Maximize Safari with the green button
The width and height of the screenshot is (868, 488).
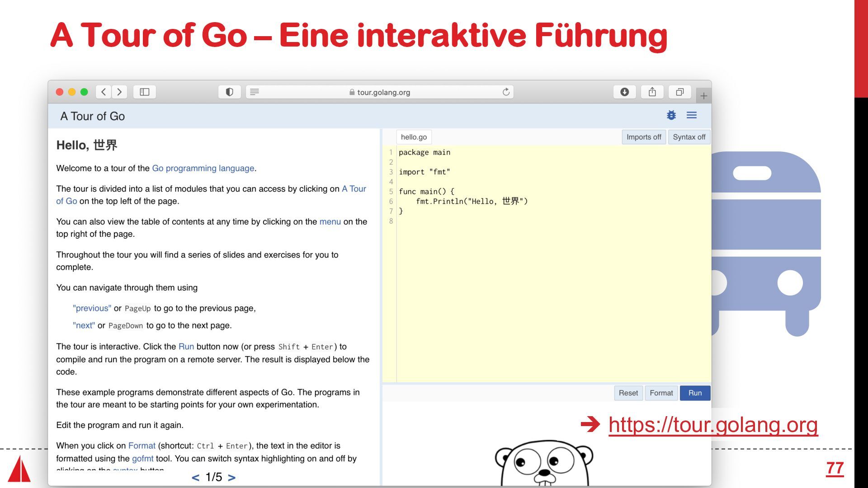(x=84, y=92)
